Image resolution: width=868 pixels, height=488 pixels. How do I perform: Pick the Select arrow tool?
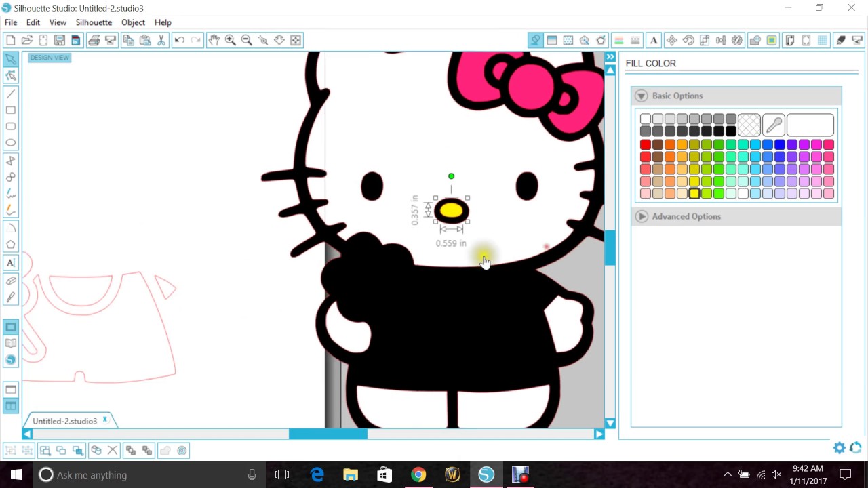pos(11,60)
